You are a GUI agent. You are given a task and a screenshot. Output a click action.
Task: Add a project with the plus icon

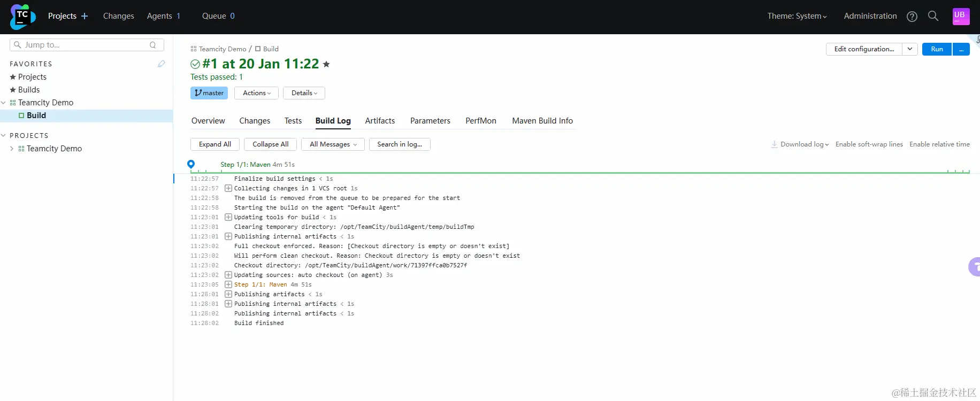(x=85, y=16)
